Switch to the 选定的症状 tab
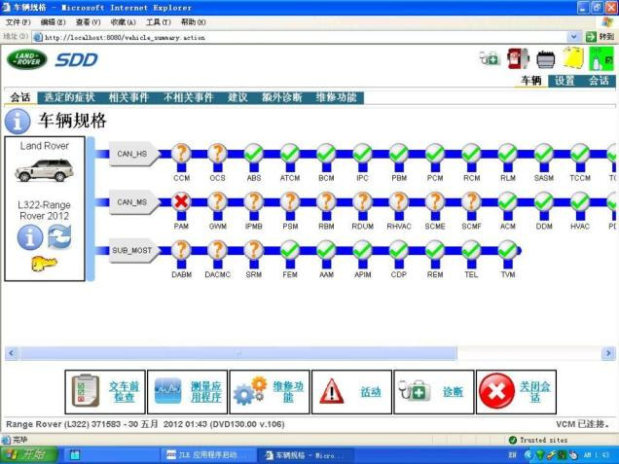Image resolution: width=619 pixels, height=464 pixels. [x=70, y=98]
